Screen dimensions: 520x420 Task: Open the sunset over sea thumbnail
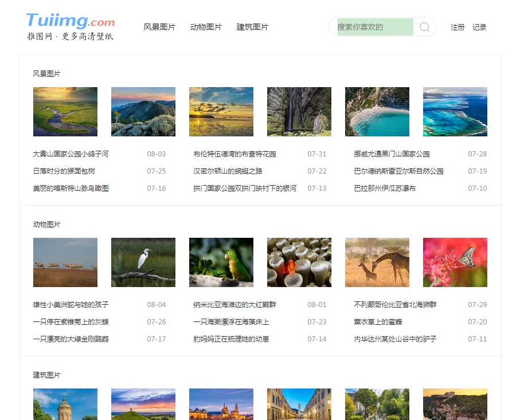click(221, 112)
